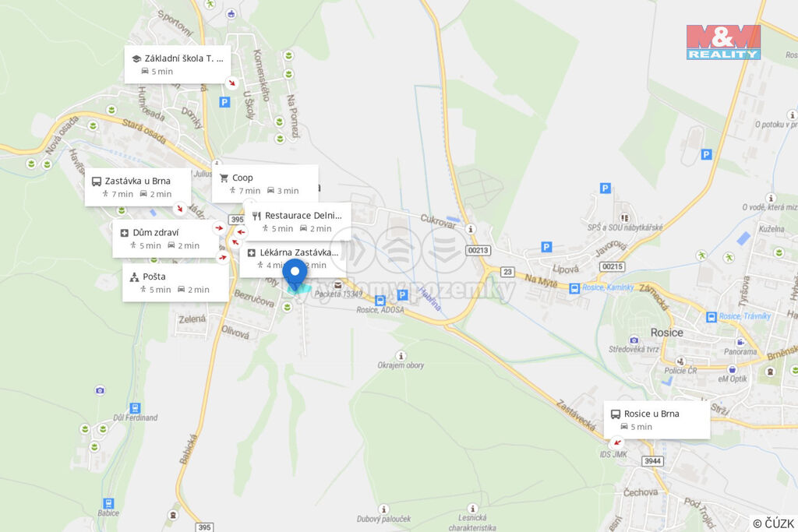Select the Rosice u Brna station card

coord(657,420)
